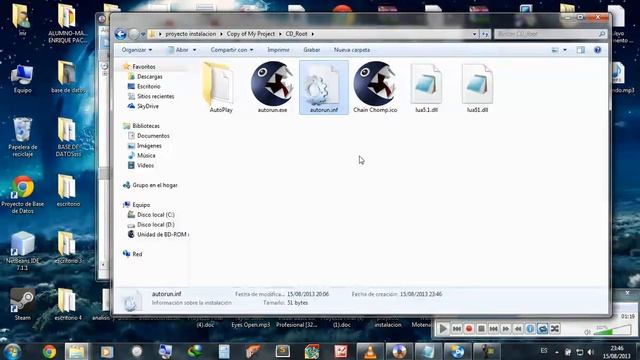Image resolution: width=640 pixels, height=360 pixels.
Task: Go forward in Explorer navigation
Action: point(133,34)
